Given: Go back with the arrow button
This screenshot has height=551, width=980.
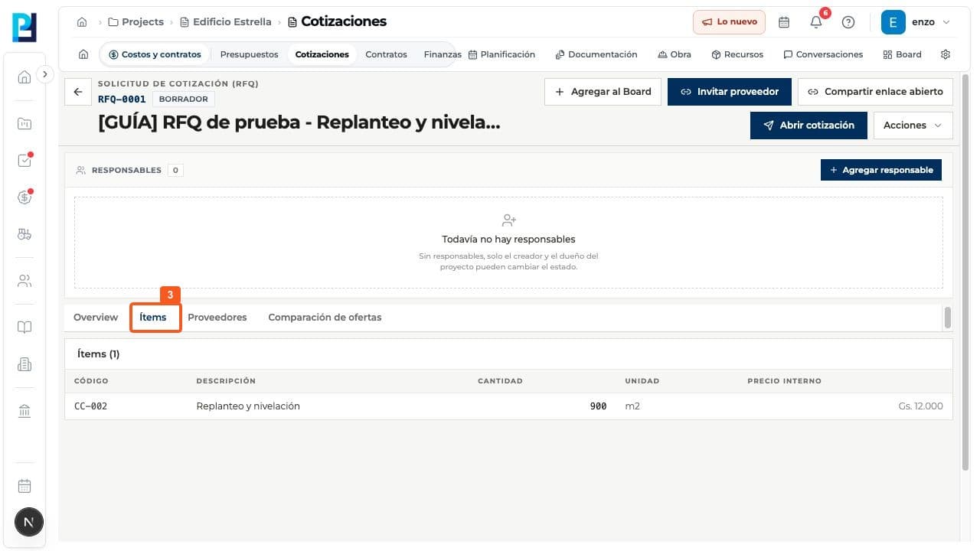Looking at the screenshot, I should pos(77,92).
